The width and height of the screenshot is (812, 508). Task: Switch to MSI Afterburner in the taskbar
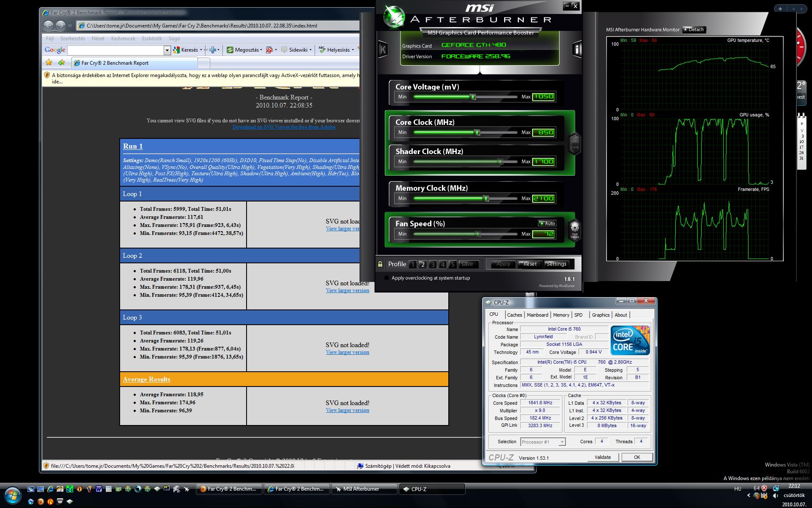pos(365,489)
